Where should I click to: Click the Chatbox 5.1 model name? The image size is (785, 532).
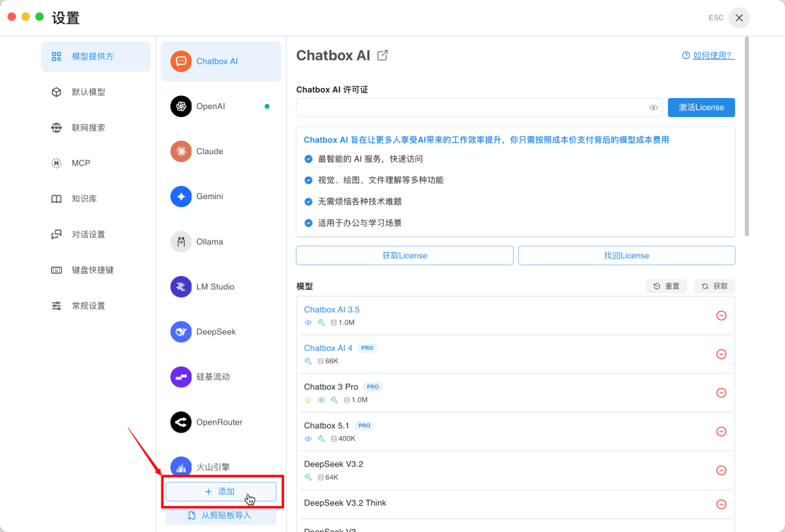326,425
